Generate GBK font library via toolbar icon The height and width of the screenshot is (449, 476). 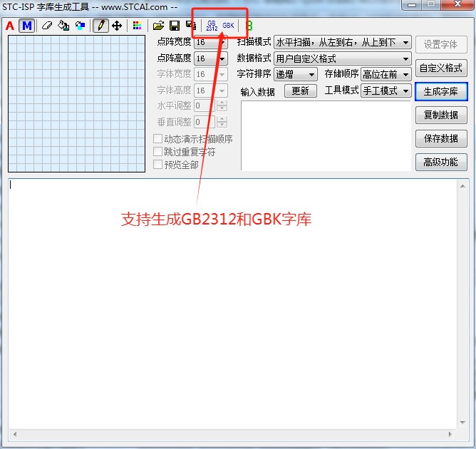click(228, 26)
